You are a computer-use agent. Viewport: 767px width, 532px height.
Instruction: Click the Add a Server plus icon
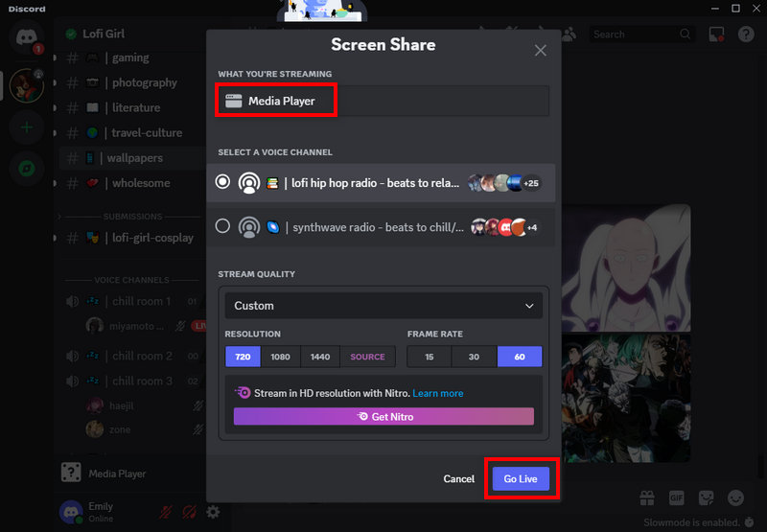click(27, 127)
